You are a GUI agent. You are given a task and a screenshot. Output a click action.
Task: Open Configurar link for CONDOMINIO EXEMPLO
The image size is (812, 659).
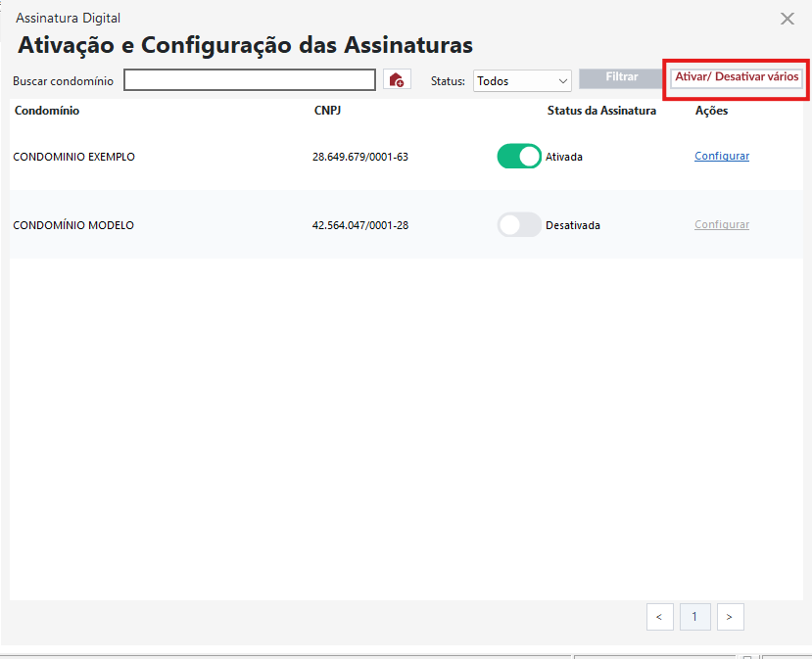[x=722, y=156]
